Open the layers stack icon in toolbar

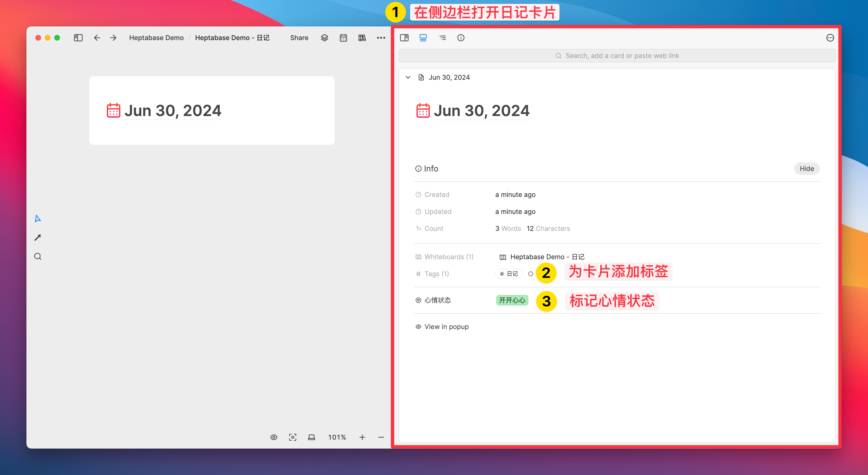(325, 38)
